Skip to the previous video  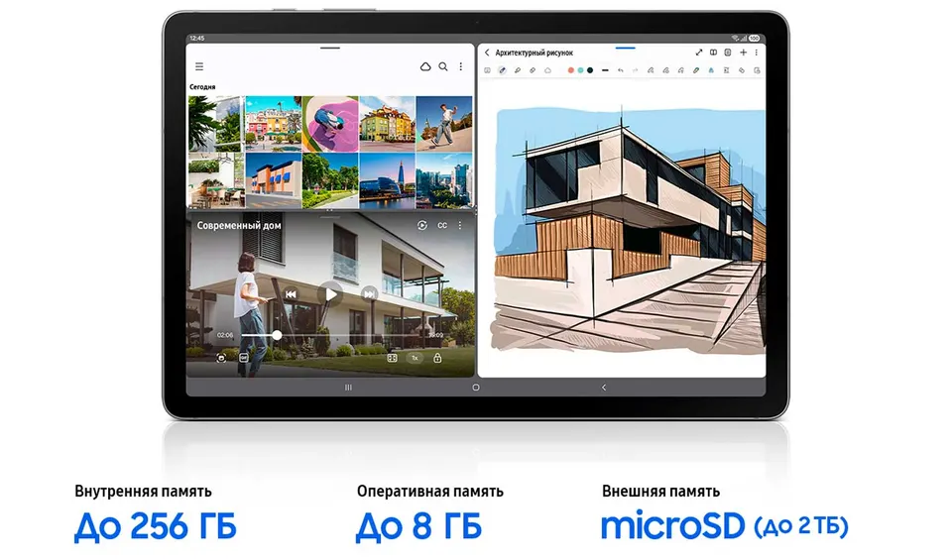coord(291,294)
